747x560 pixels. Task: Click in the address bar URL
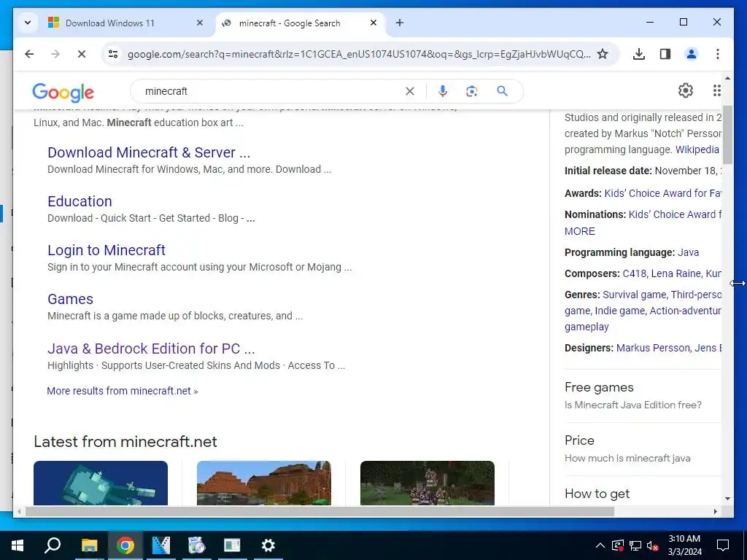(358, 54)
